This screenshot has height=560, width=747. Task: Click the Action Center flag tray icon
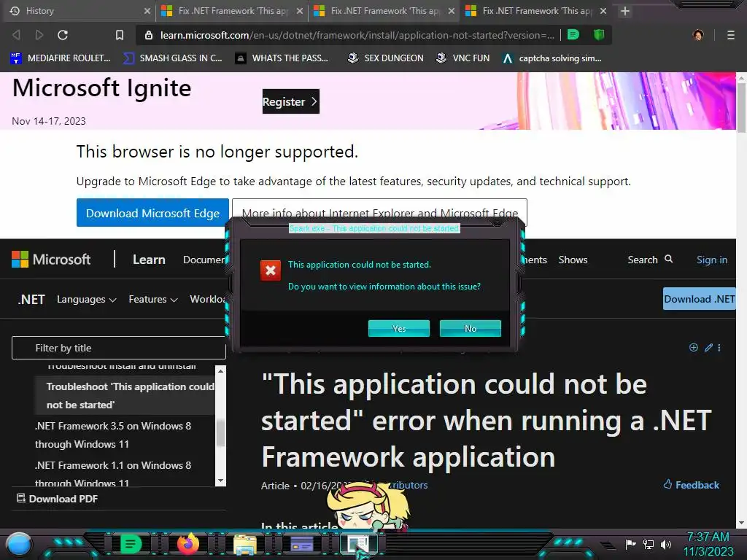(x=630, y=544)
